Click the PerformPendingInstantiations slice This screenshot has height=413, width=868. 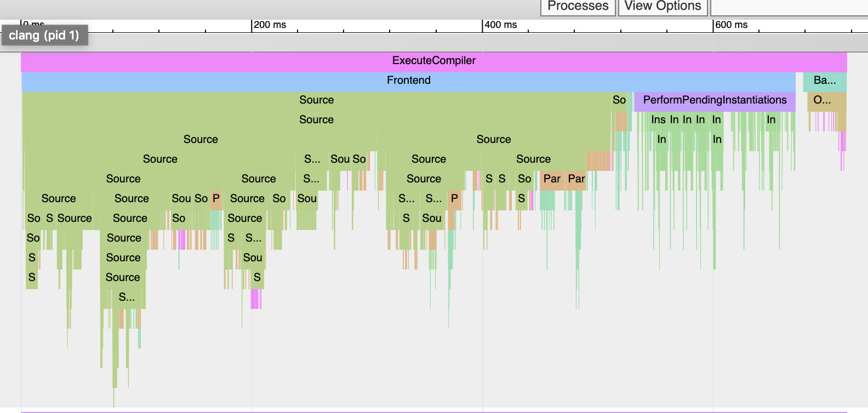pos(714,100)
